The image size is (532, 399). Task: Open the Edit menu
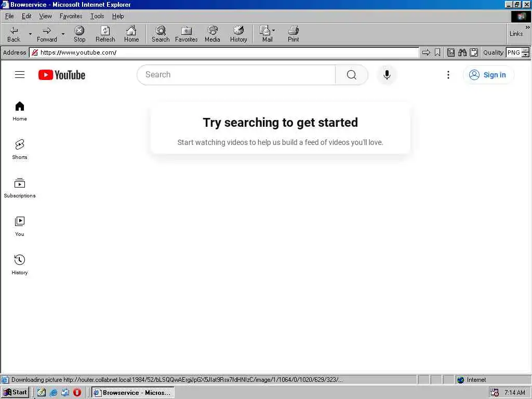coord(26,16)
